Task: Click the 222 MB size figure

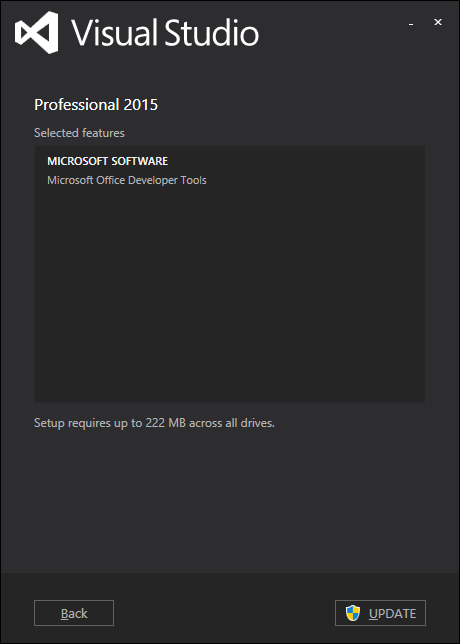Action: 166,423
